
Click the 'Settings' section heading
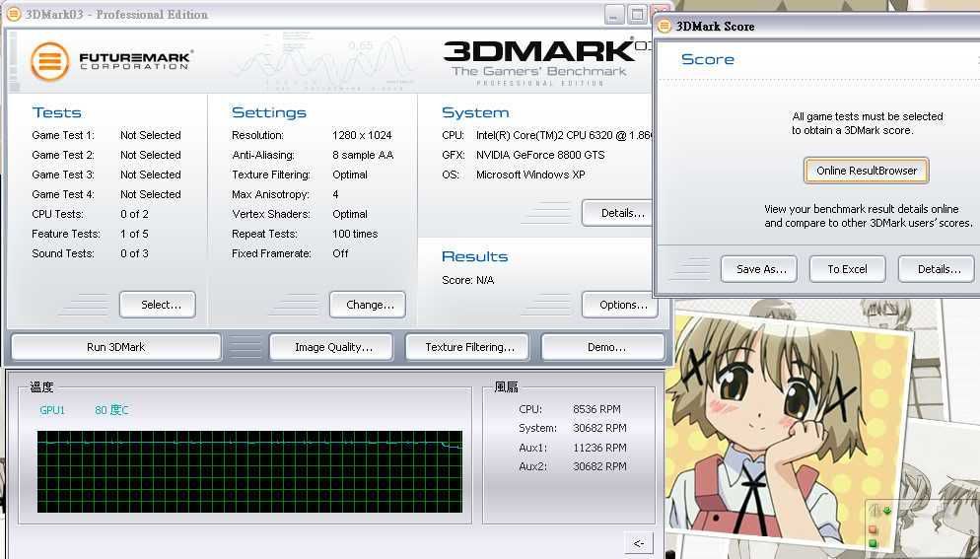click(269, 112)
